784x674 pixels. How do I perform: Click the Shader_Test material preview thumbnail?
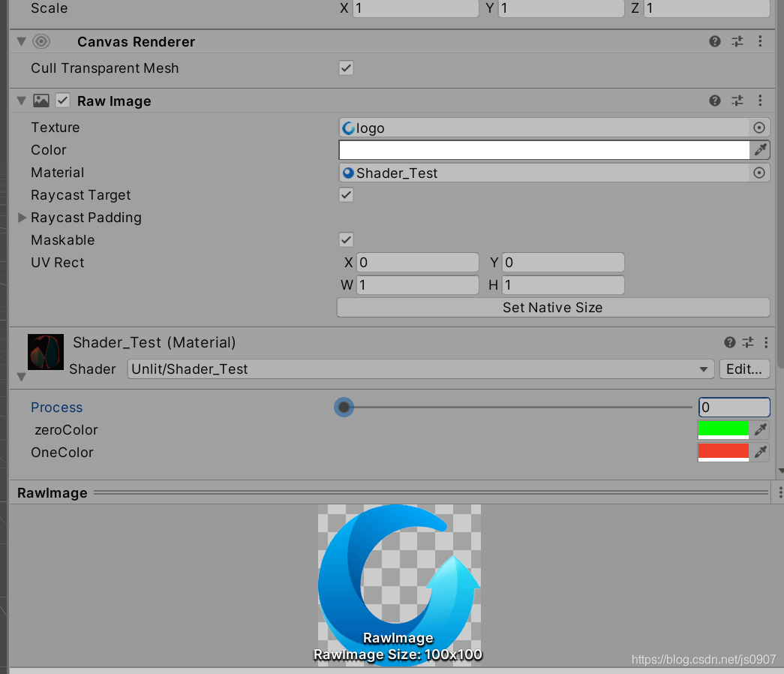46,352
